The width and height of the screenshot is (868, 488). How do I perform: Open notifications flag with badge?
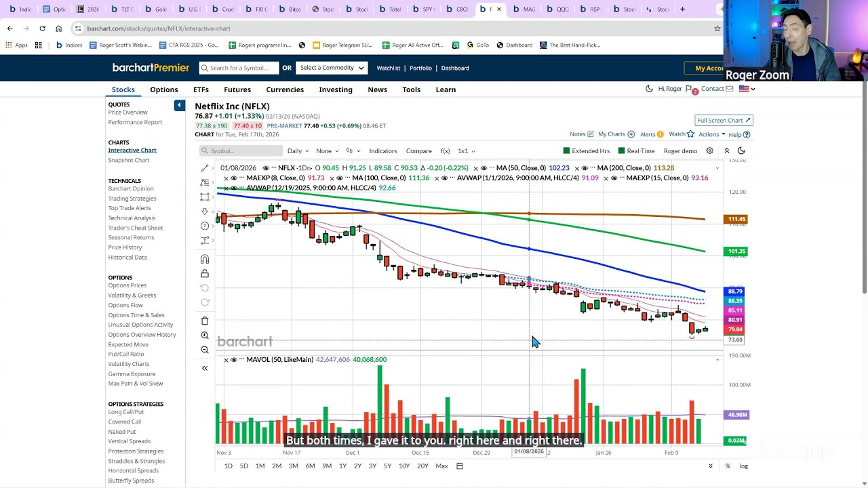pos(690,89)
